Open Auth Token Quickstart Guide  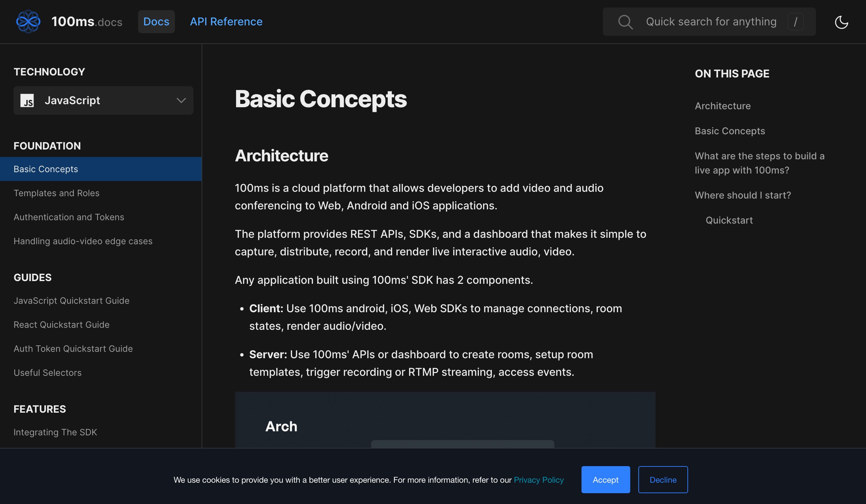tap(73, 349)
